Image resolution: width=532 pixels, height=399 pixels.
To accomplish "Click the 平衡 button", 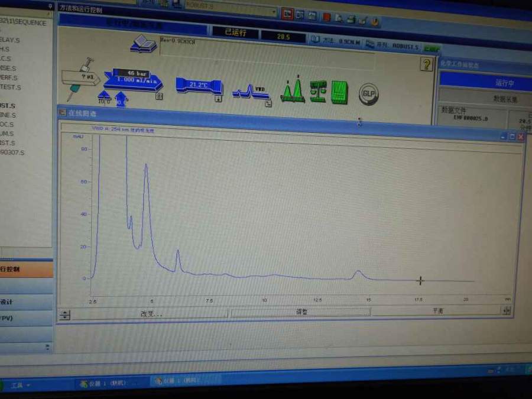I will tap(437, 310).
